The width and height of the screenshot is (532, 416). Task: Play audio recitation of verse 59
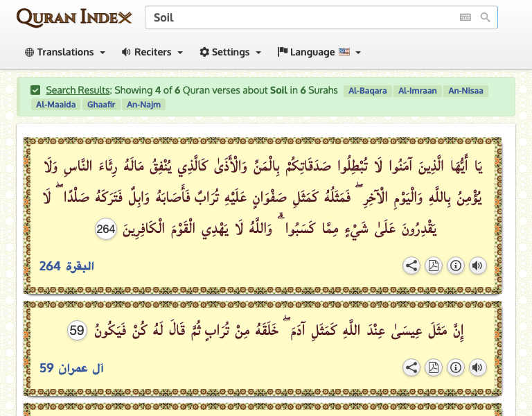(477, 367)
